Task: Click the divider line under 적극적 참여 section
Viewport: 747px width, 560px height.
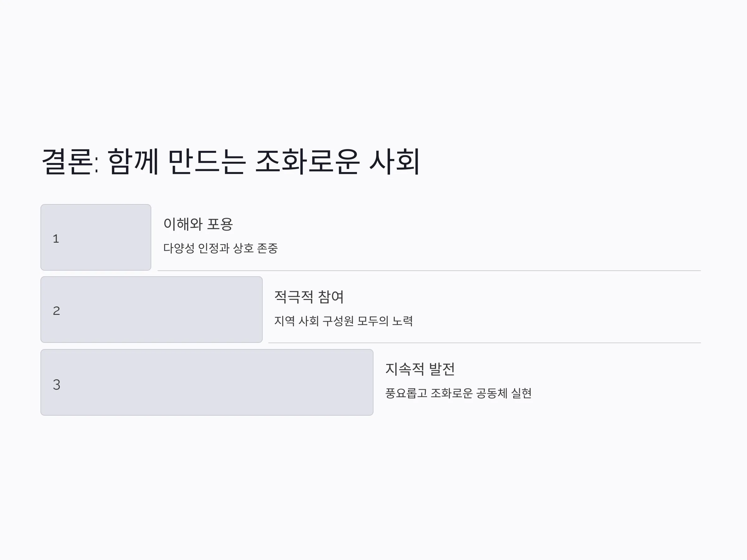Action: [485, 343]
